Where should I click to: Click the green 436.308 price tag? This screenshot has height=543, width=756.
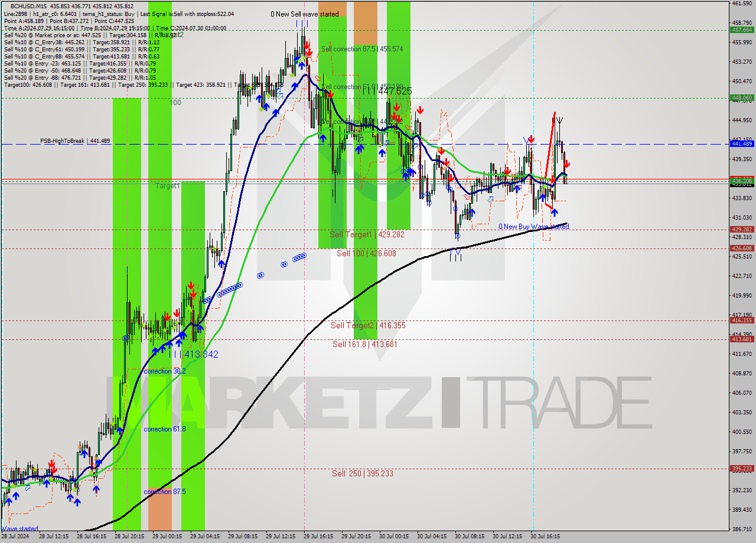point(742,180)
